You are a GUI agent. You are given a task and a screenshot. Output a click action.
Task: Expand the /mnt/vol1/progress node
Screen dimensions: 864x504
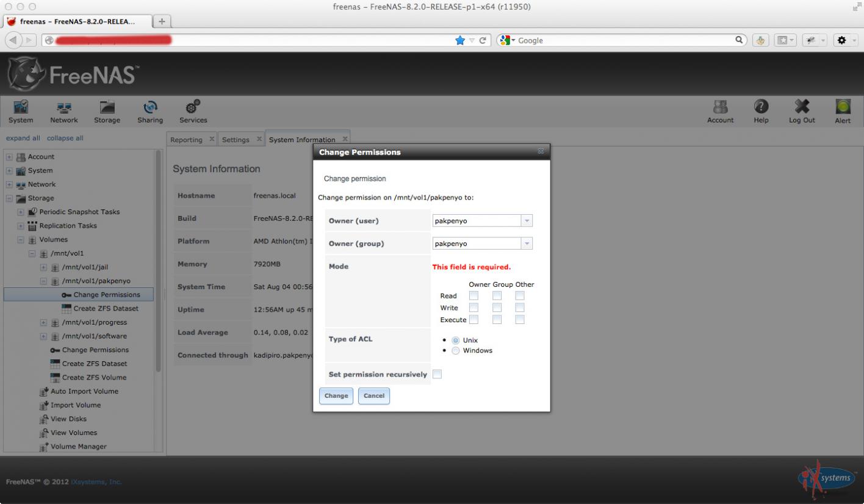[x=44, y=322]
